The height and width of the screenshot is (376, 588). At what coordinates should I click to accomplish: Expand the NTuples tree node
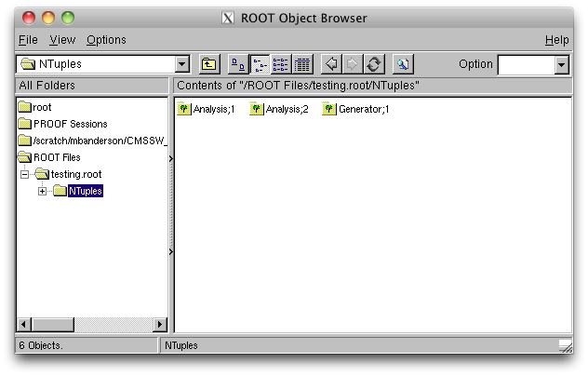click(x=43, y=192)
